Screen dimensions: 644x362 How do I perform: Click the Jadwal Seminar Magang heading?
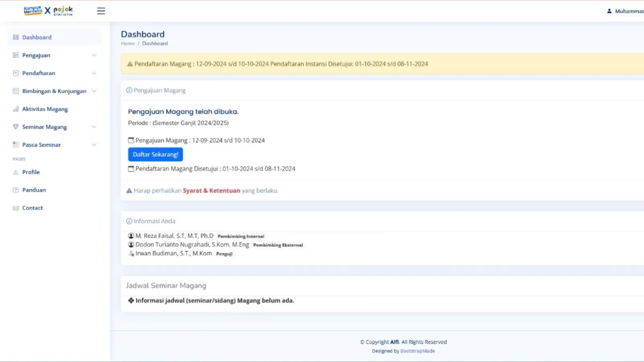[166, 286]
